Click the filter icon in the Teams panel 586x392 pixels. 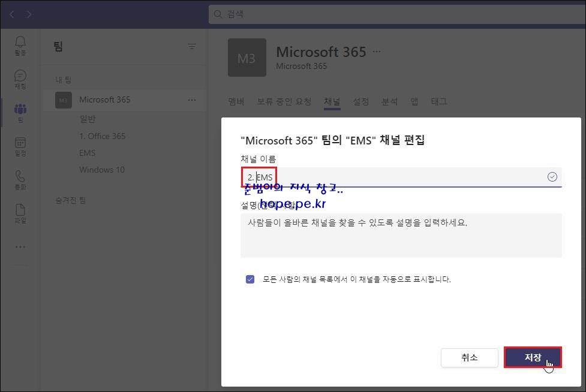192,46
